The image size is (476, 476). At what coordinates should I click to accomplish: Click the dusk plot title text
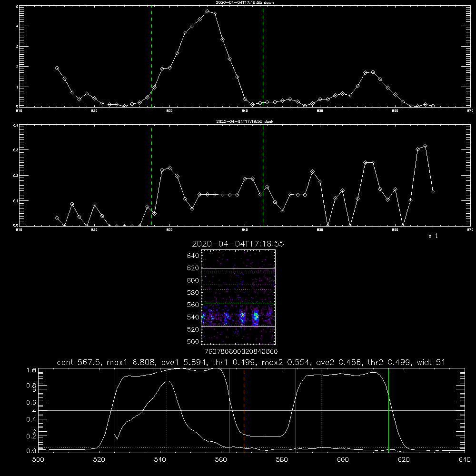(x=245, y=121)
